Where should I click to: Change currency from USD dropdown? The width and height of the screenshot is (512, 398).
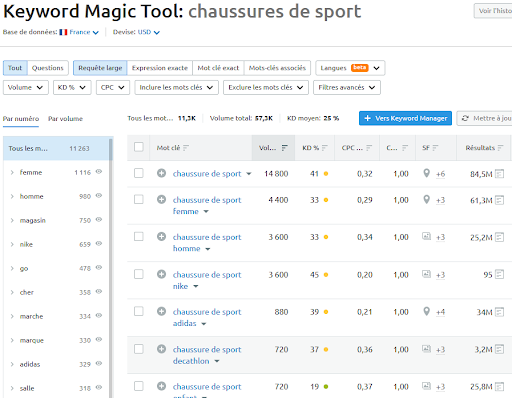(149, 32)
